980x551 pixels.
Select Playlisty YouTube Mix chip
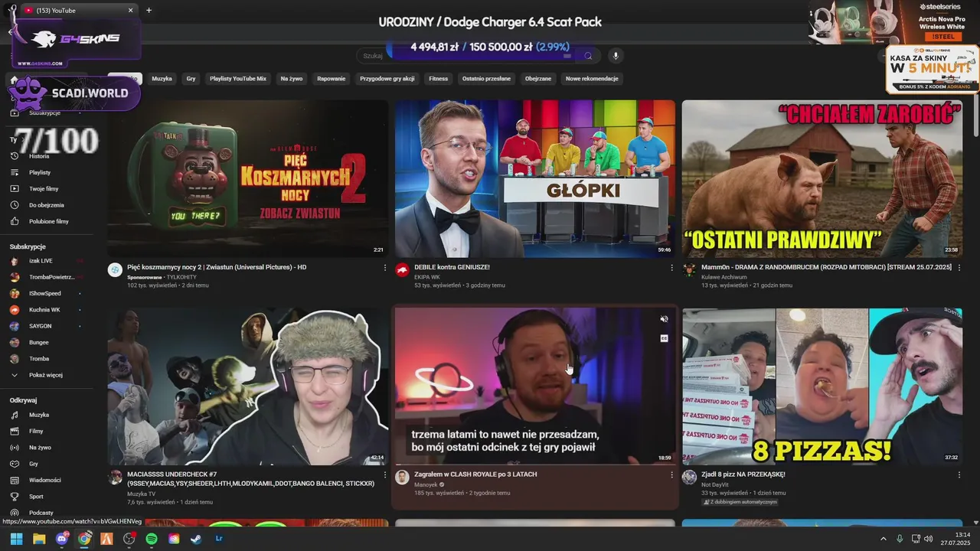(238, 79)
